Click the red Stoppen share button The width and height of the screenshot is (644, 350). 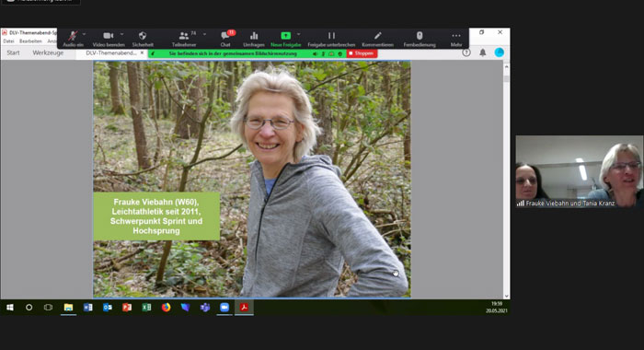[x=362, y=53]
